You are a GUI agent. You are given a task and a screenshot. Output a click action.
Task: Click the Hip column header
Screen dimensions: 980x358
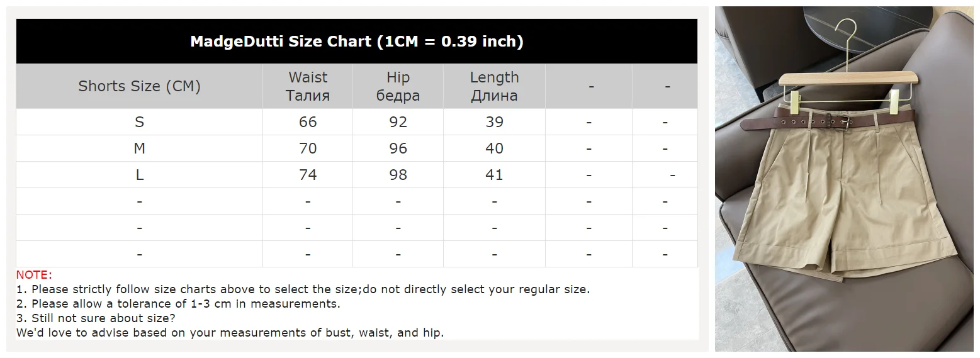(x=398, y=86)
